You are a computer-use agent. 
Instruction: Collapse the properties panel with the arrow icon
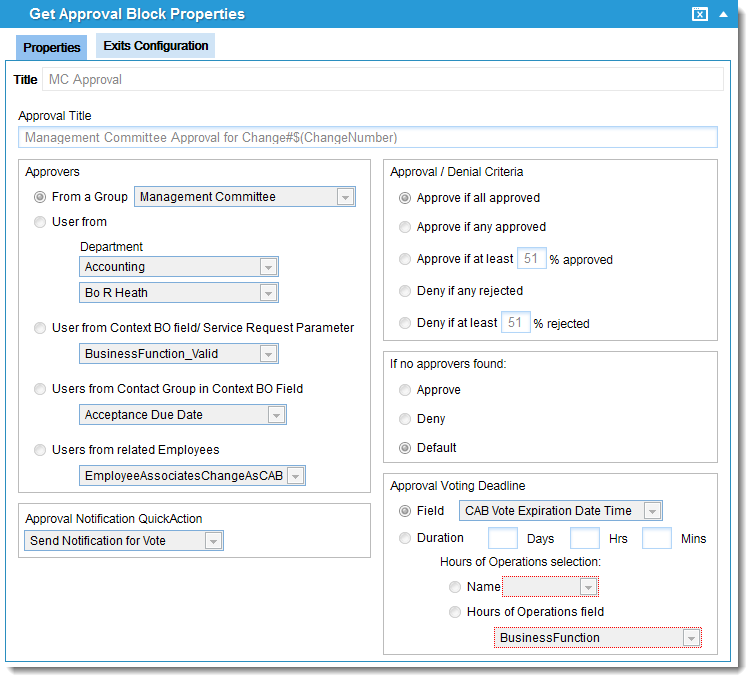click(x=723, y=14)
